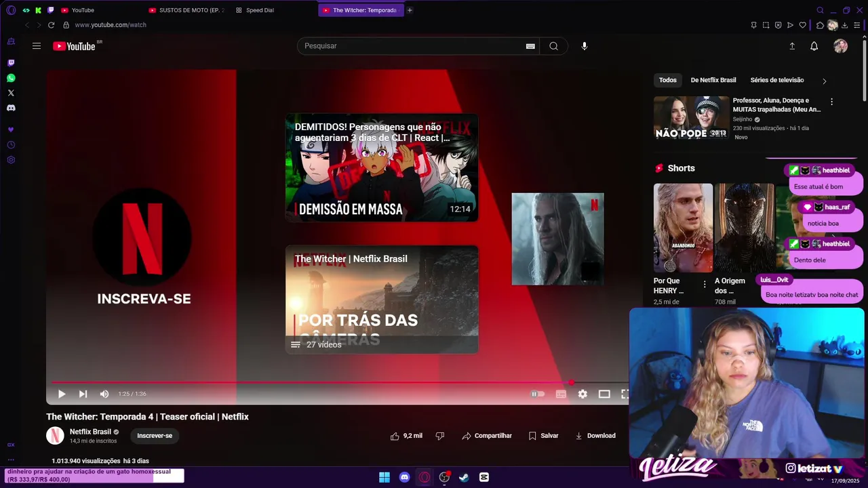Viewport: 868px width, 488px height.
Task: Open Opera easy setup sliders icon
Action: tap(857, 25)
